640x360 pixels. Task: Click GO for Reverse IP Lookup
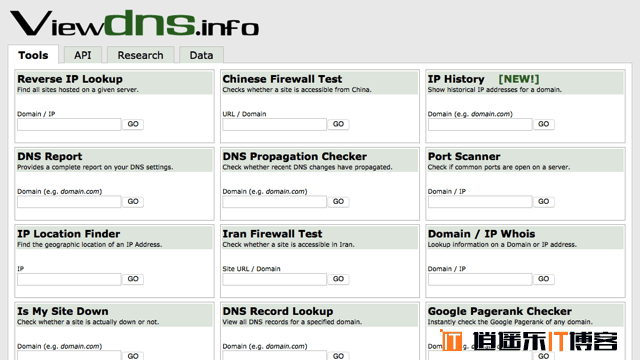pos(133,124)
